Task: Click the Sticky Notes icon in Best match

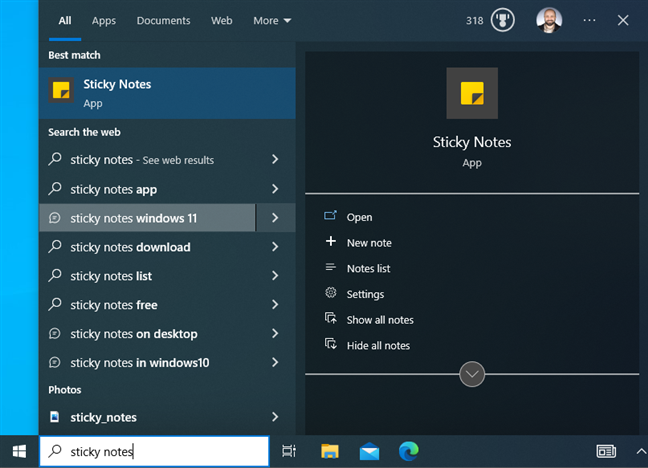Action: click(x=61, y=90)
